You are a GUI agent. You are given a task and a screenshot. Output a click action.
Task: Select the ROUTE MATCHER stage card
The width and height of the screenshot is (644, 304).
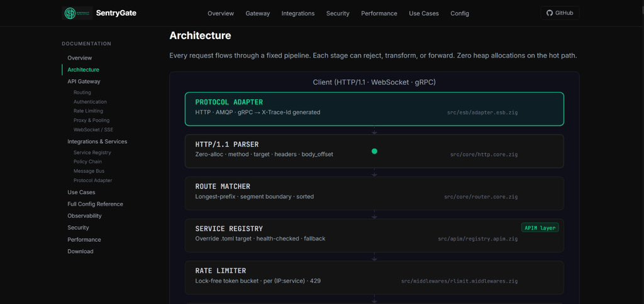[x=374, y=193]
